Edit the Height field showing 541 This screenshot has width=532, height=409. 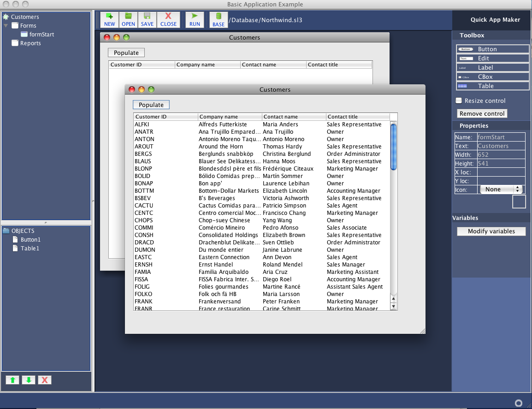coord(501,164)
